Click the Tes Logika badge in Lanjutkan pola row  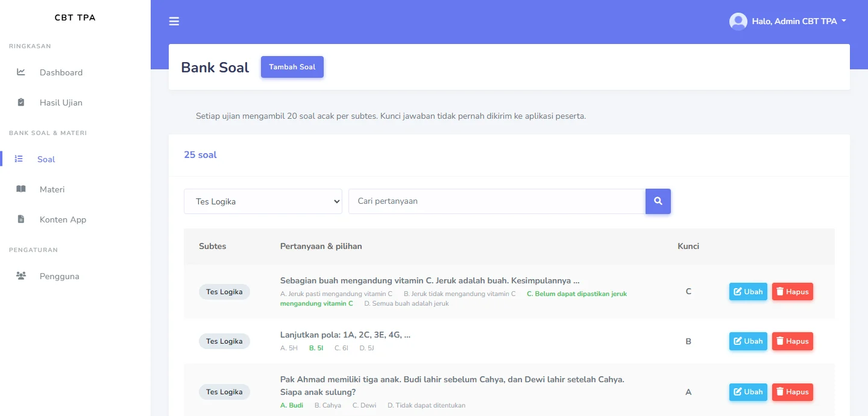pos(224,341)
